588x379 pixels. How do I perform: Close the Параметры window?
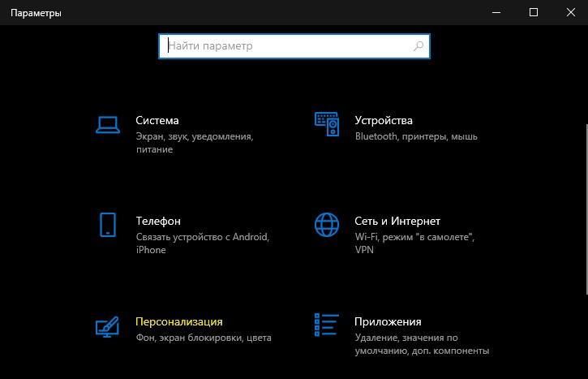(570, 12)
